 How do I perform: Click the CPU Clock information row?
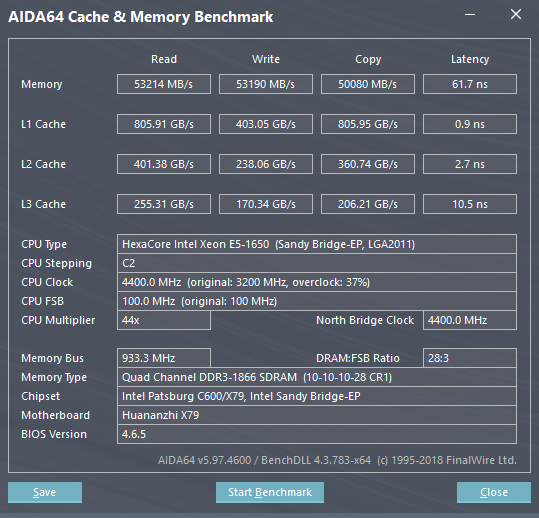(x=317, y=282)
